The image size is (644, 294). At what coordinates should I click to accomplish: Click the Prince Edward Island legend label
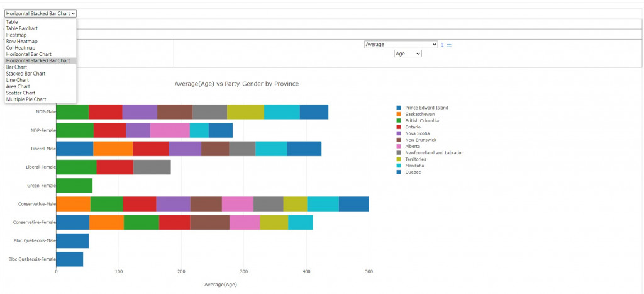tap(426, 108)
